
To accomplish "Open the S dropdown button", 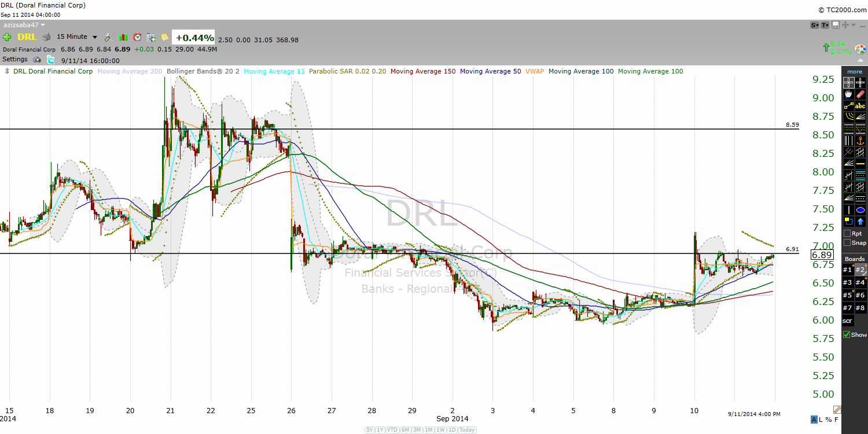I will pyautogui.click(x=815, y=25).
